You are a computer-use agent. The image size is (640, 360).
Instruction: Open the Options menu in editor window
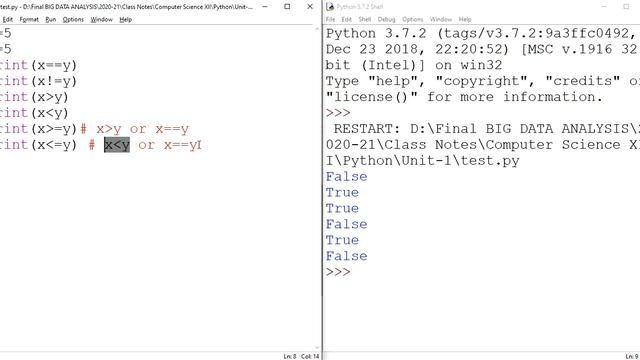click(73, 19)
